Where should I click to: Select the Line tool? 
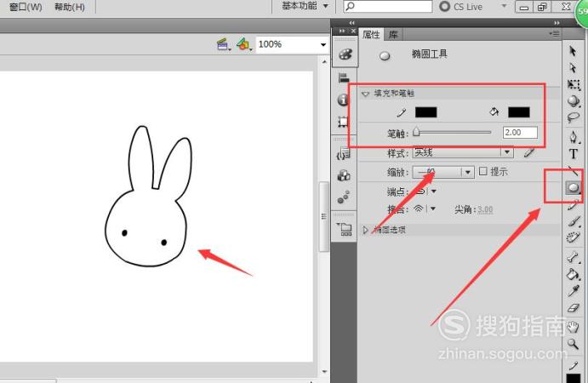(x=573, y=171)
